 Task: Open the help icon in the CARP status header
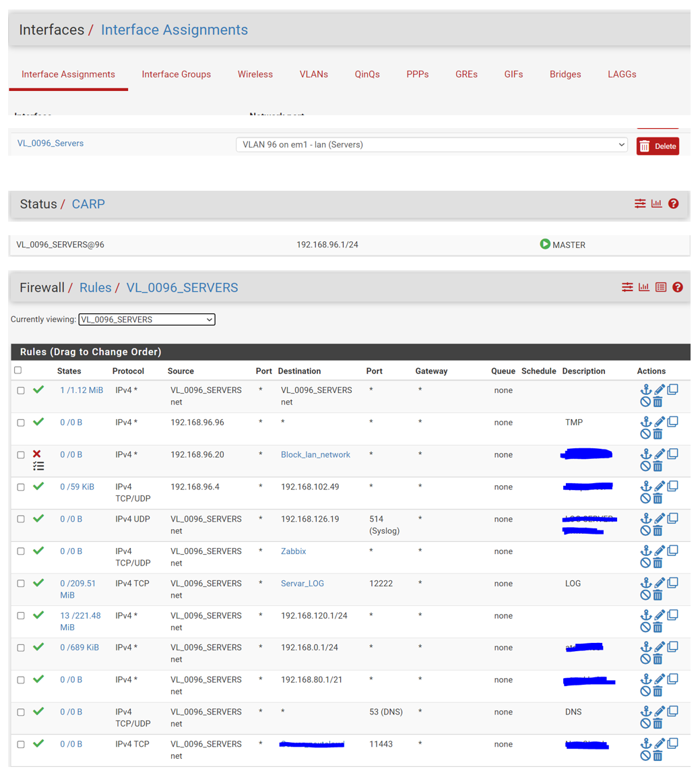pyautogui.click(x=673, y=204)
